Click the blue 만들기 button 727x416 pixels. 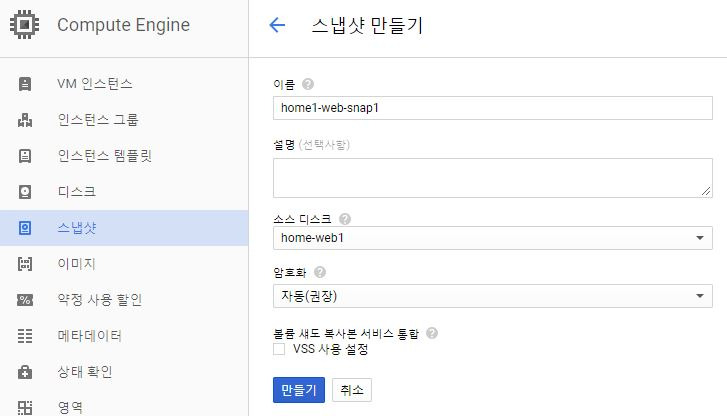pyautogui.click(x=299, y=390)
